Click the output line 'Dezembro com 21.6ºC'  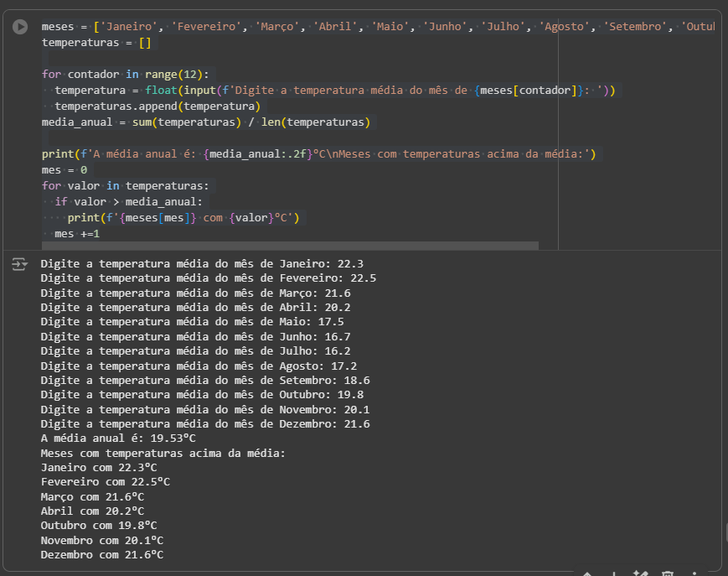(x=101, y=554)
